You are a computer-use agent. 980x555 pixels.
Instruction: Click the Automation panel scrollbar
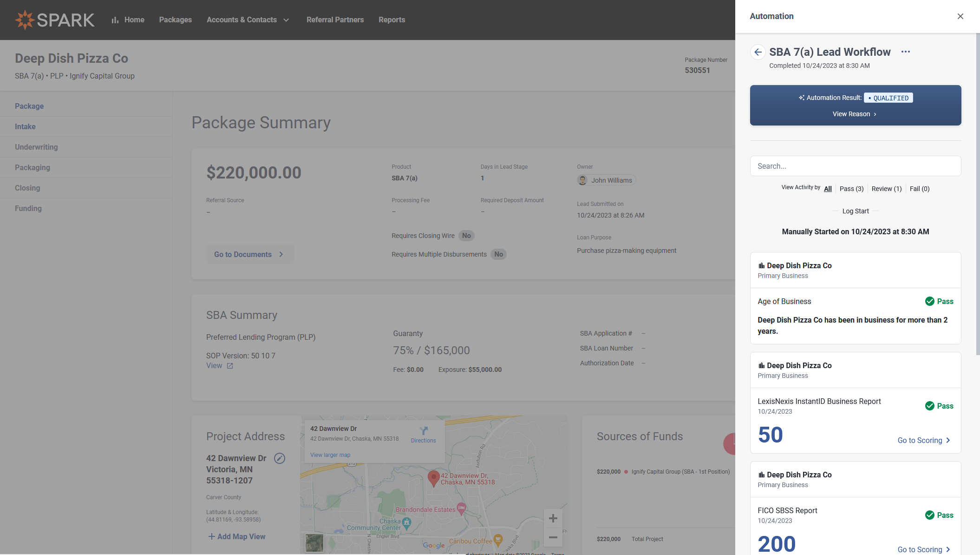click(x=978, y=194)
